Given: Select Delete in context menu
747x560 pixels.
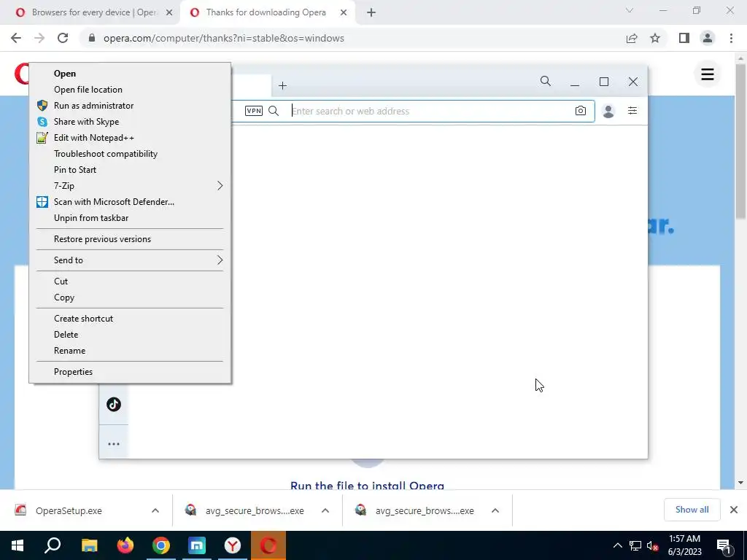Looking at the screenshot, I should tap(130, 334).
